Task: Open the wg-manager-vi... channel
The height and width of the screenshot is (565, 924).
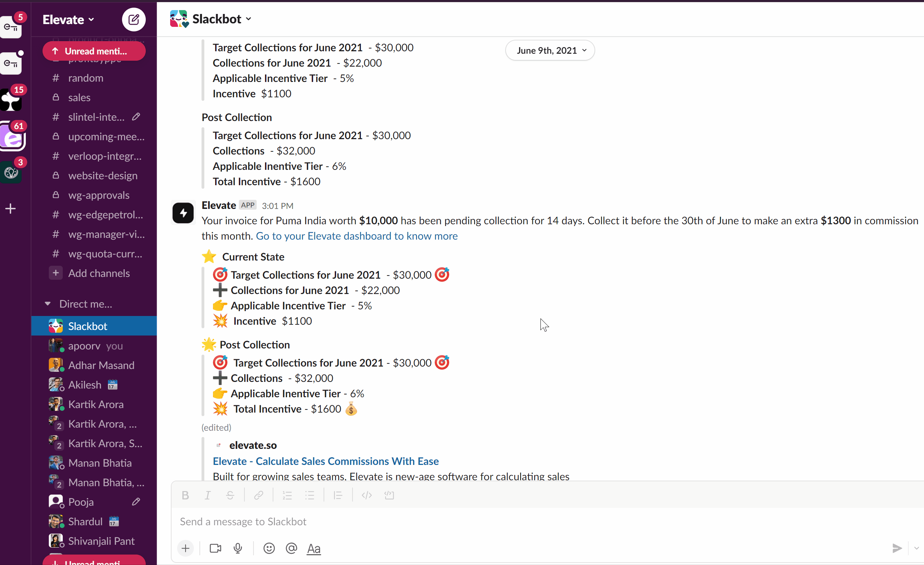Action: click(x=94, y=234)
